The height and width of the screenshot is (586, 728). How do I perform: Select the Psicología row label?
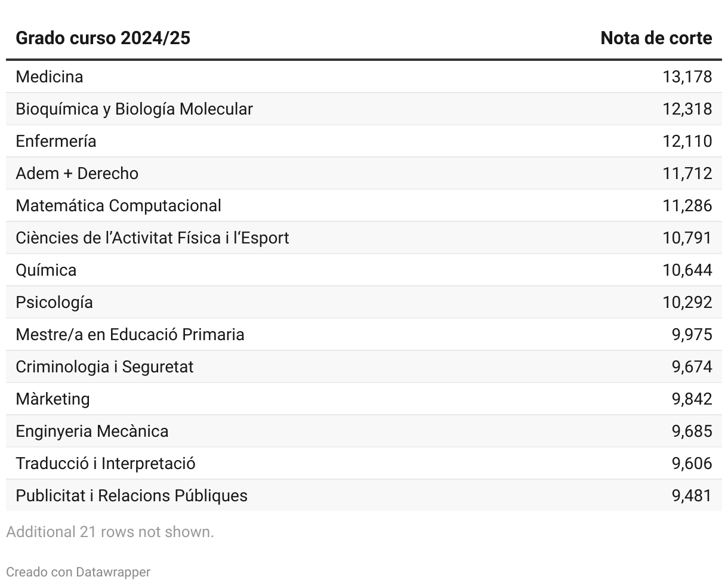click(x=54, y=302)
